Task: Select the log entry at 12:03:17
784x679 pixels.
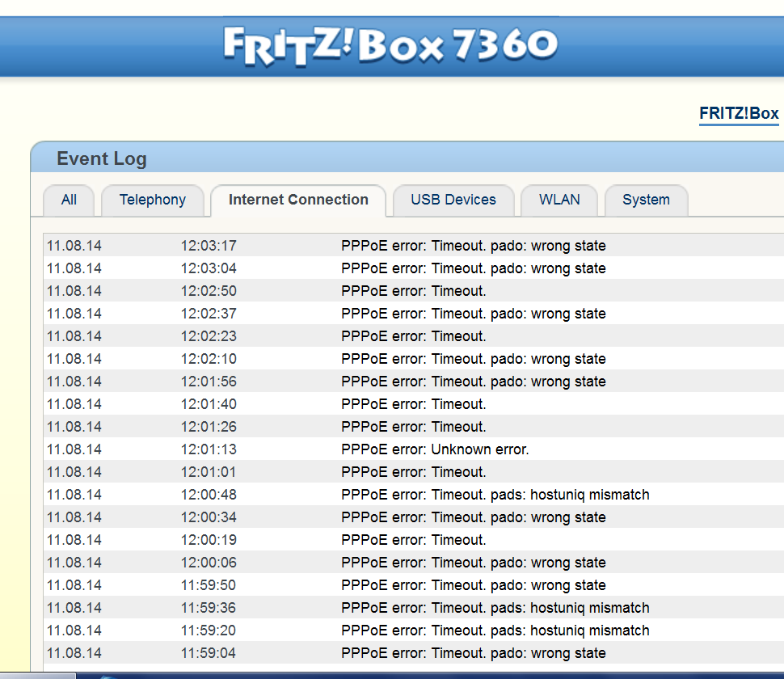Action: click(x=473, y=246)
